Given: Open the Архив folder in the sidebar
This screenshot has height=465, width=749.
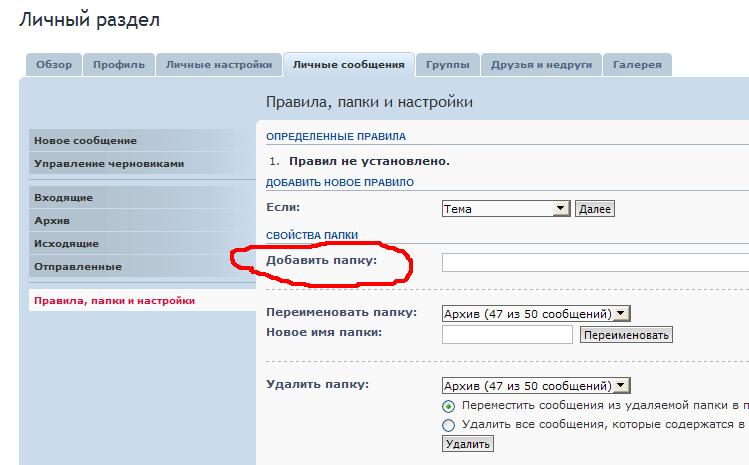Looking at the screenshot, I should [x=52, y=221].
